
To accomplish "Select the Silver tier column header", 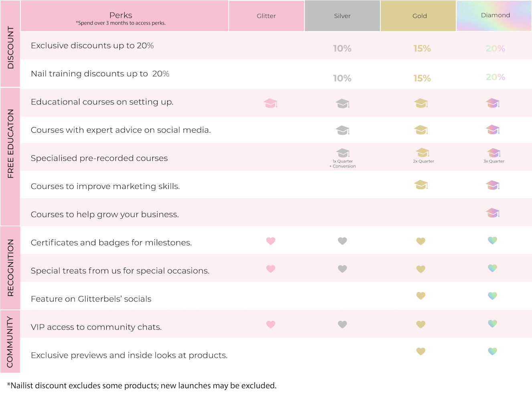I will pos(342,16).
